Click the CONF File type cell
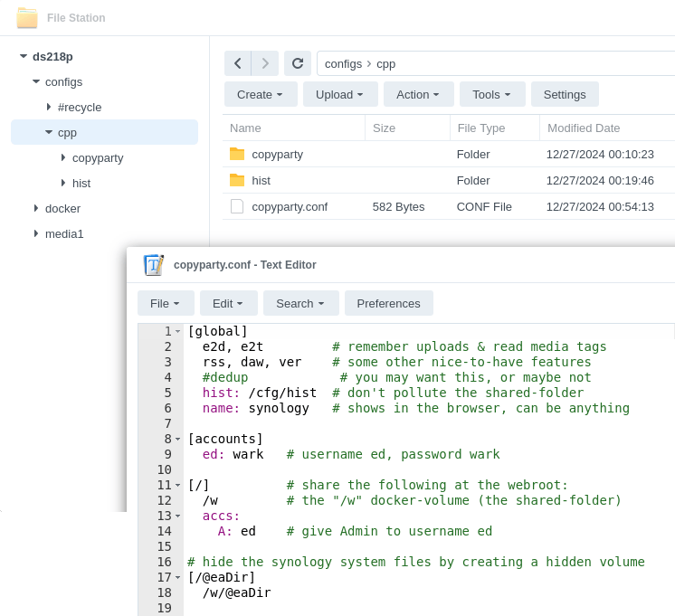 point(484,206)
